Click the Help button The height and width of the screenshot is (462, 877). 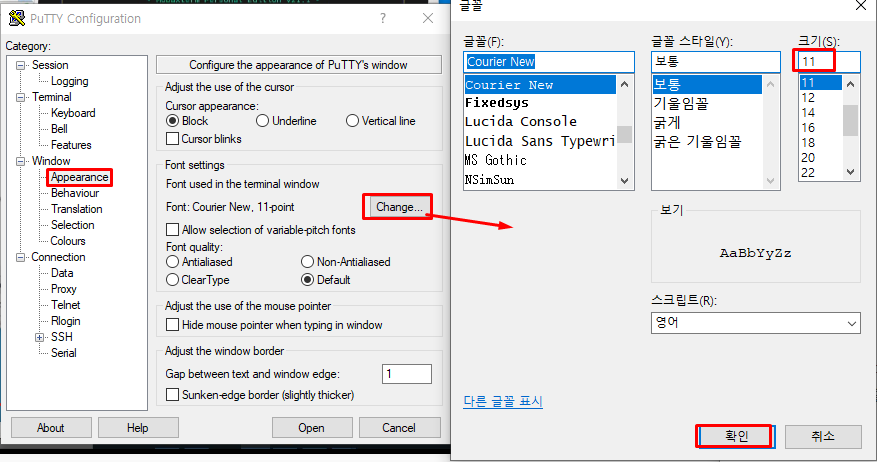click(x=138, y=428)
